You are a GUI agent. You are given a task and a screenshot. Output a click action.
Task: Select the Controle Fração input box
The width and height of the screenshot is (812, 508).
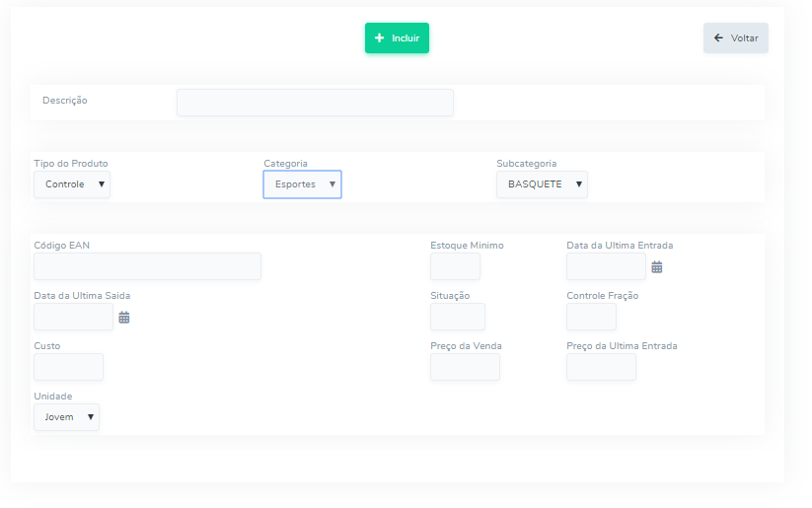(591, 317)
